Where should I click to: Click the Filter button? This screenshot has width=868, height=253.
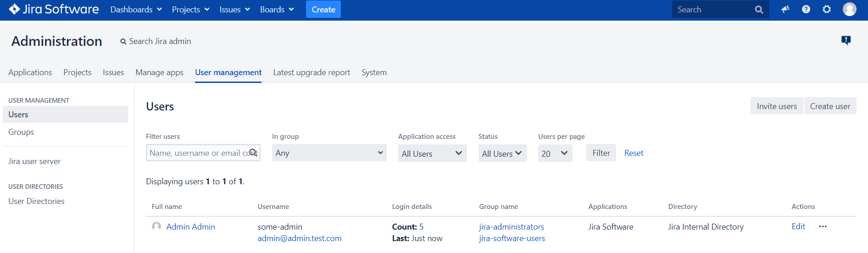[601, 153]
